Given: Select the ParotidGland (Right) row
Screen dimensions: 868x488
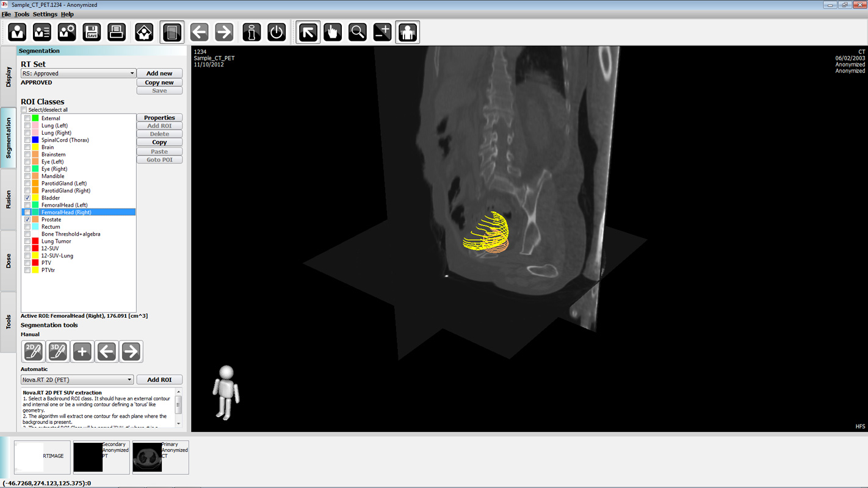Looking at the screenshot, I should pos(79,190).
